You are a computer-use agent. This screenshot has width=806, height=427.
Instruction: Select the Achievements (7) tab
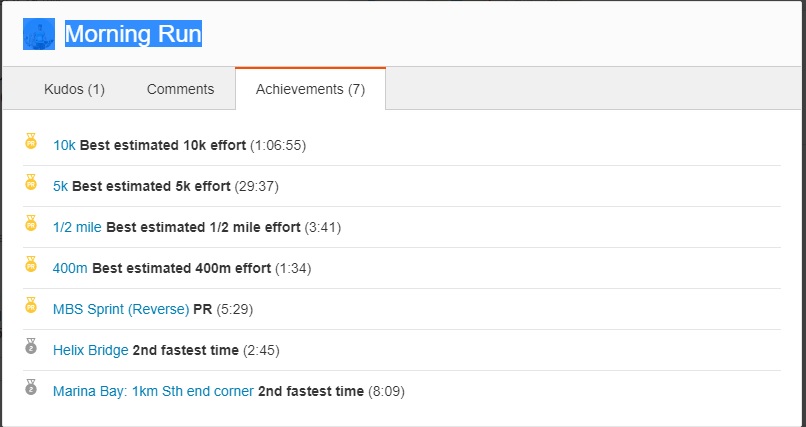tap(310, 89)
